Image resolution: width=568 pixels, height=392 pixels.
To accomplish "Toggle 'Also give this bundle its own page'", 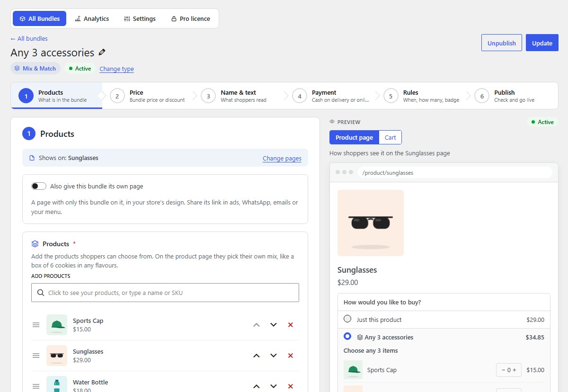I will point(39,186).
